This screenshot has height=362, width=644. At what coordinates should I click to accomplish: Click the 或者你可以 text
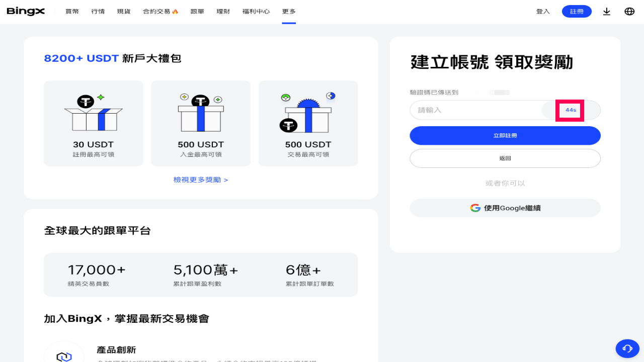[505, 184]
